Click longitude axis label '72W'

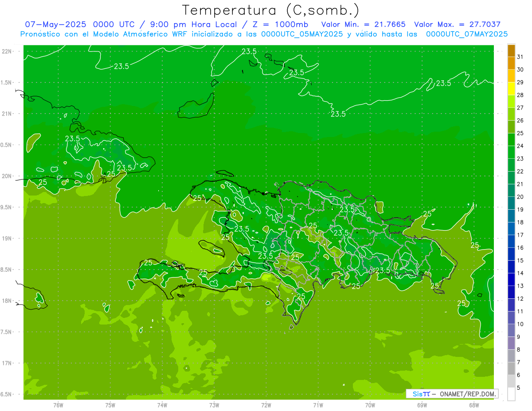pyautogui.click(x=266, y=405)
